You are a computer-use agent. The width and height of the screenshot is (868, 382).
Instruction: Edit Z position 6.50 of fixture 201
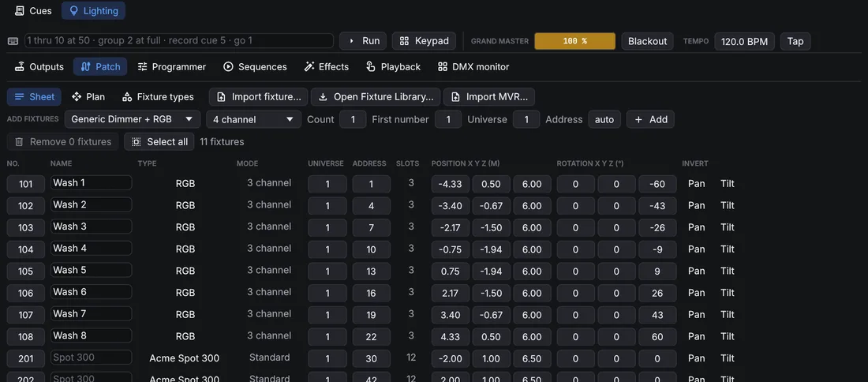[x=532, y=359]
